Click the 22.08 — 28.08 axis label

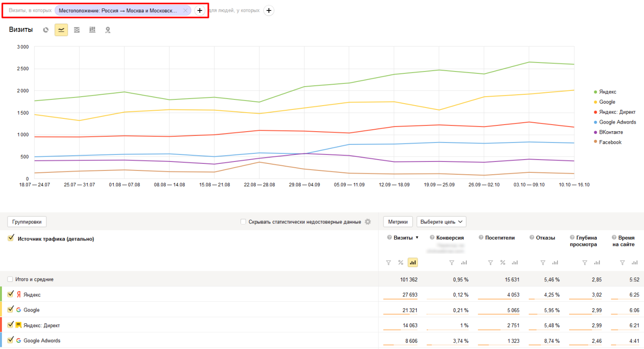259,185
